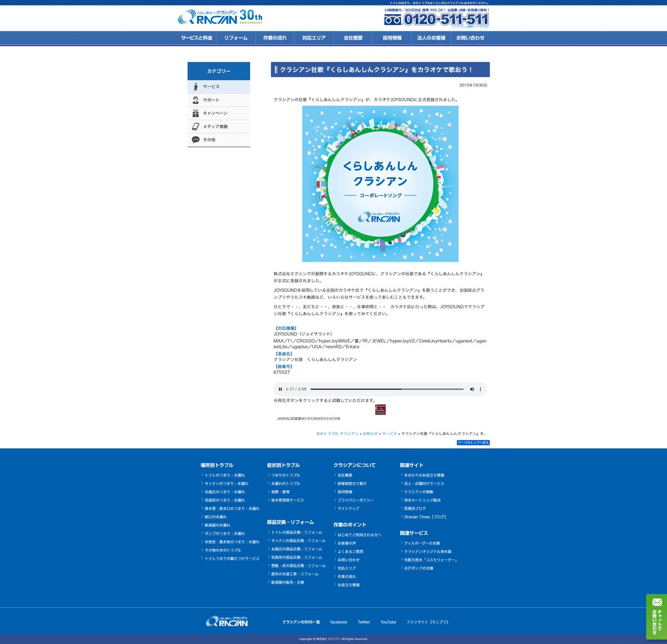Image resolution: width=667 pixels, height=644 pixels.
Task: Follow the サービス breadcrumb link
Action: 390,433
